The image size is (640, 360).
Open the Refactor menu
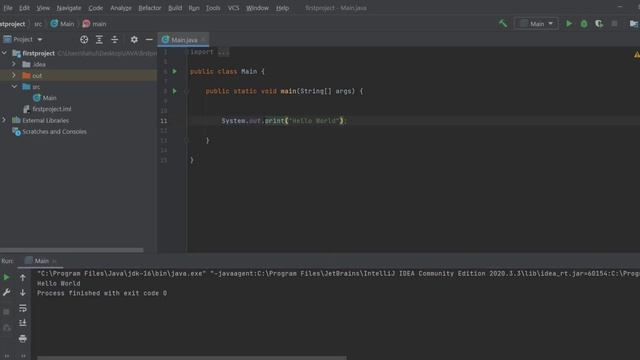click(x=150, y=8)
